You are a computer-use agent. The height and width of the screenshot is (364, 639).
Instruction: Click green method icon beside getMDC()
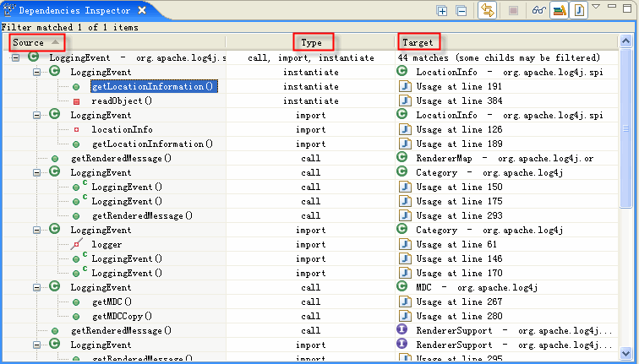[x=76, y=302]
